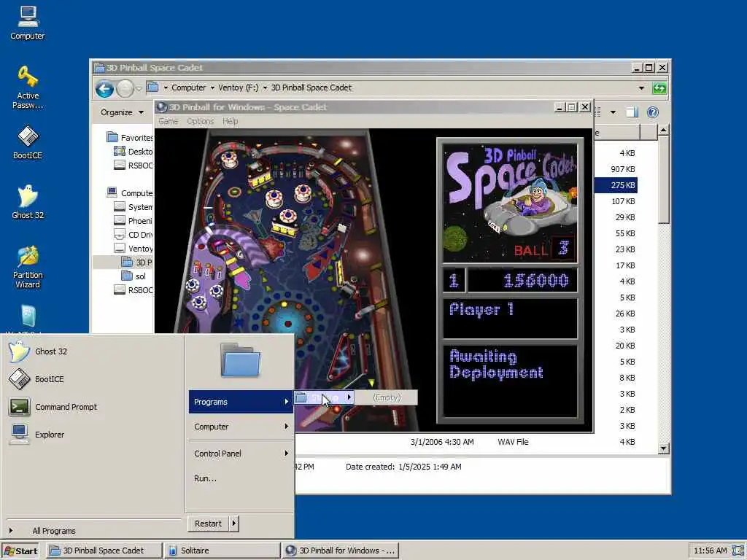The image size is (747, 560).
Task: Open the Game menu in 3D Pinball
Action: click(169, 122)
